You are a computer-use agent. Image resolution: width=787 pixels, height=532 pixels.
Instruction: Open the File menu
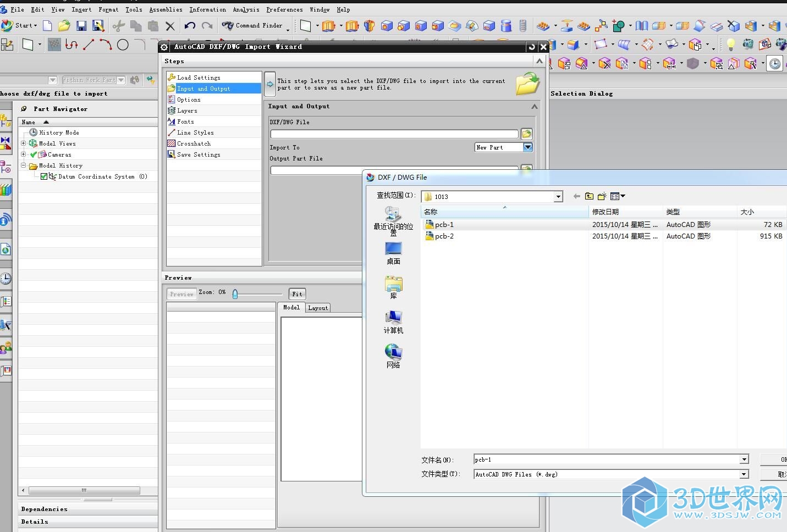click(x=17, y=9)
